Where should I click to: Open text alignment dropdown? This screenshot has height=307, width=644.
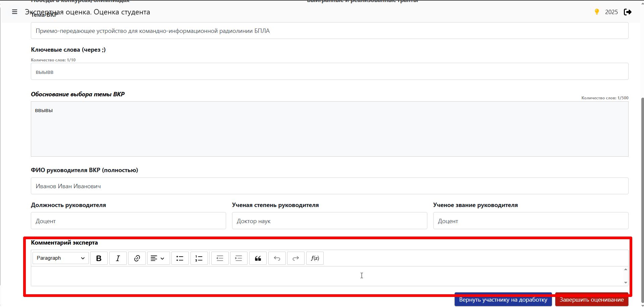(158, 258)
